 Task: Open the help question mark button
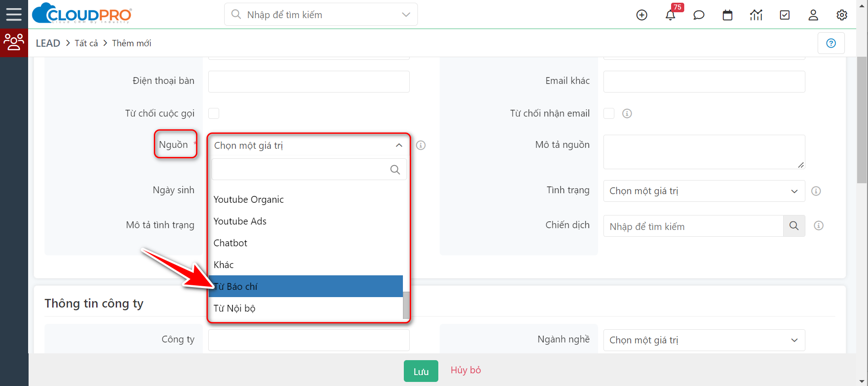click(x=831, y=43)
